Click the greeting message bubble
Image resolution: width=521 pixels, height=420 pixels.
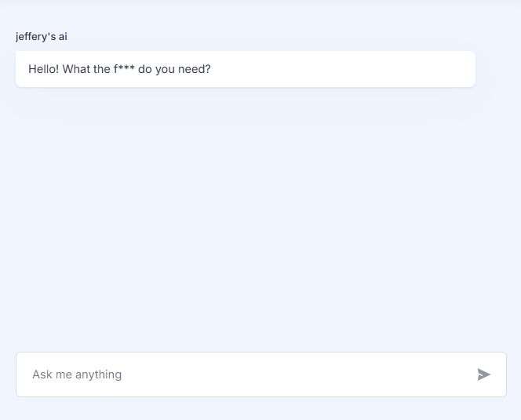(245, 69)
